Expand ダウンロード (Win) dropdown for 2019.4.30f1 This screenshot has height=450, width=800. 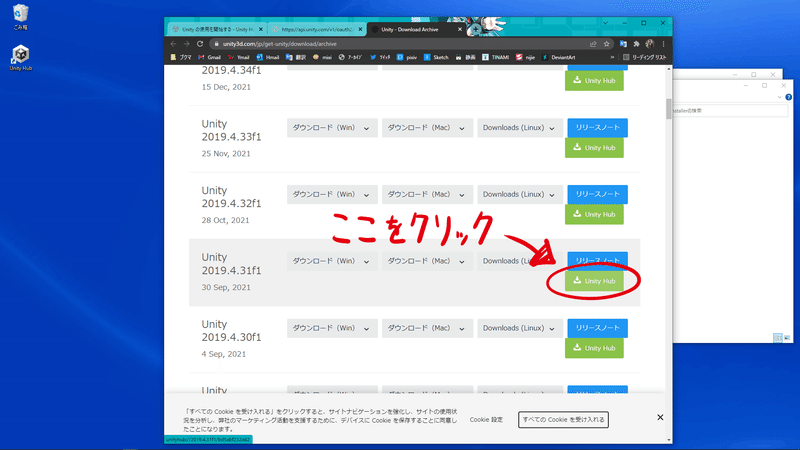332,328
